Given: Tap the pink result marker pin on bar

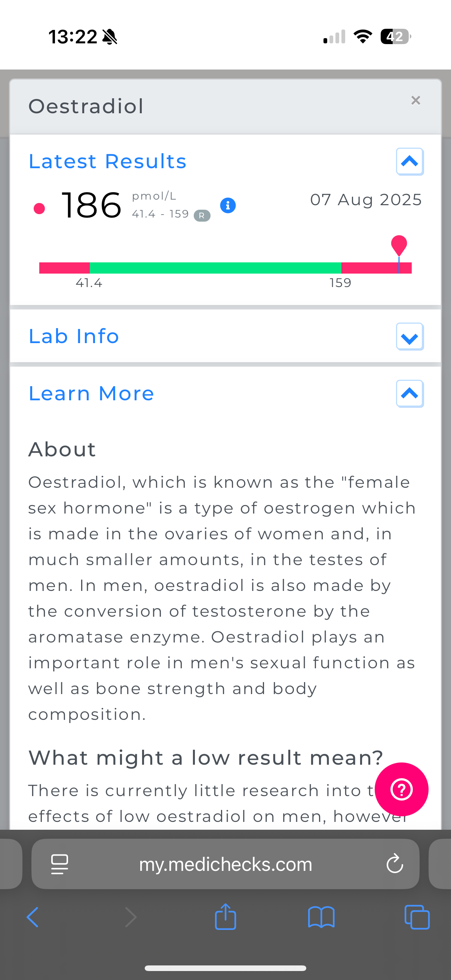Looking at the screenshot, I should tap(399, 246).
